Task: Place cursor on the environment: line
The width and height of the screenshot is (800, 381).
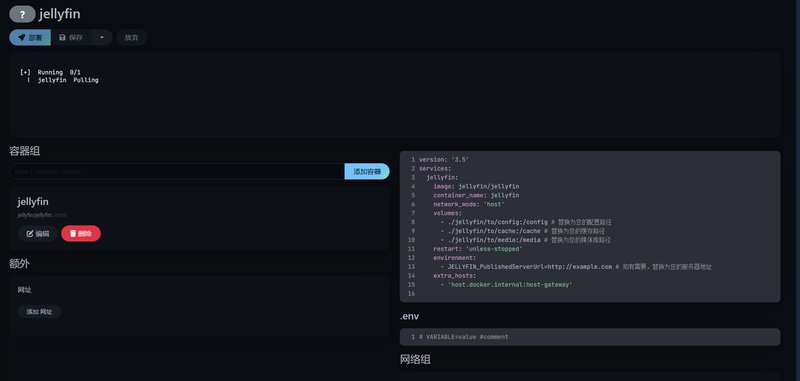Action: [455, 258]
